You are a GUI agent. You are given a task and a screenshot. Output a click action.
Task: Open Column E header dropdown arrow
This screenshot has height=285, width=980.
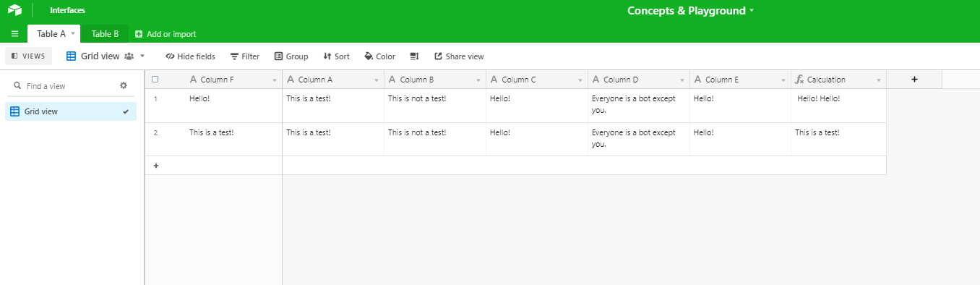coord(784,80)
